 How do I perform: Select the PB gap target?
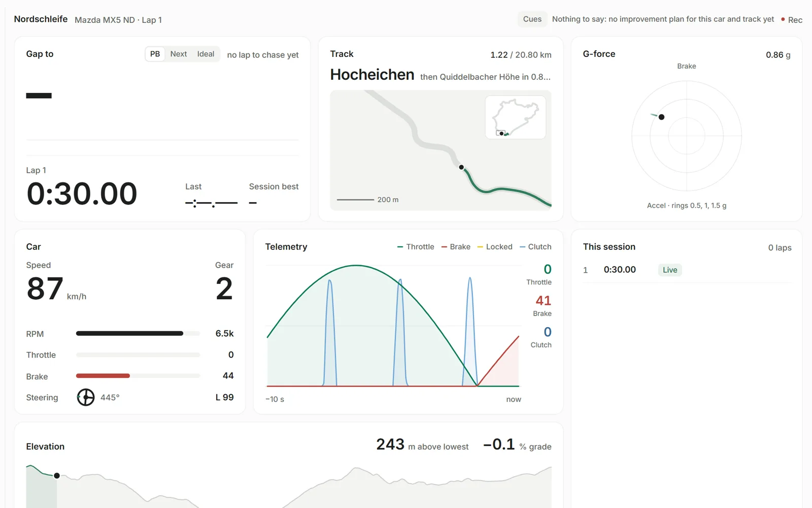[x=155, y=54]
